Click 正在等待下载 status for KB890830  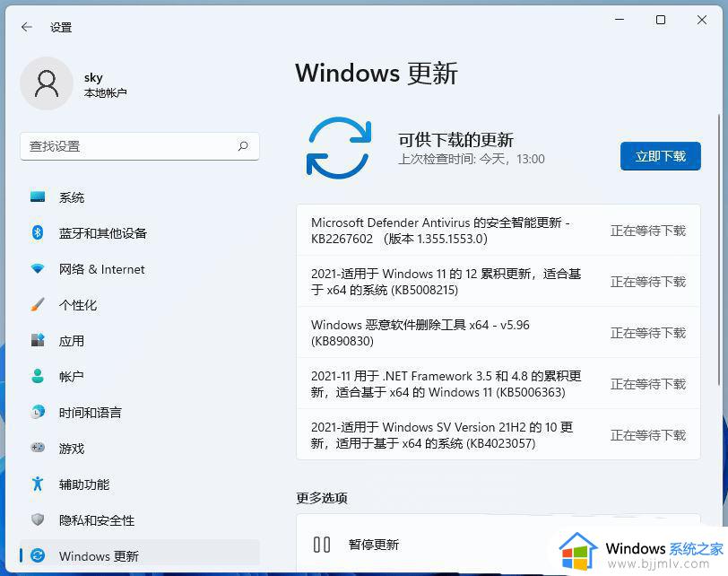(647, 333)
